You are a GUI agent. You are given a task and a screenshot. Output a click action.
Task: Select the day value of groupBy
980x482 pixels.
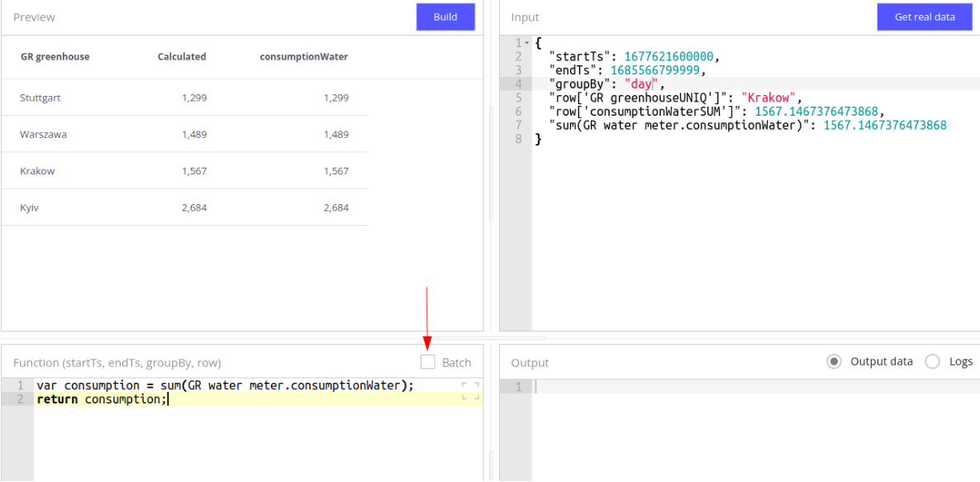(x=639, y=83)
